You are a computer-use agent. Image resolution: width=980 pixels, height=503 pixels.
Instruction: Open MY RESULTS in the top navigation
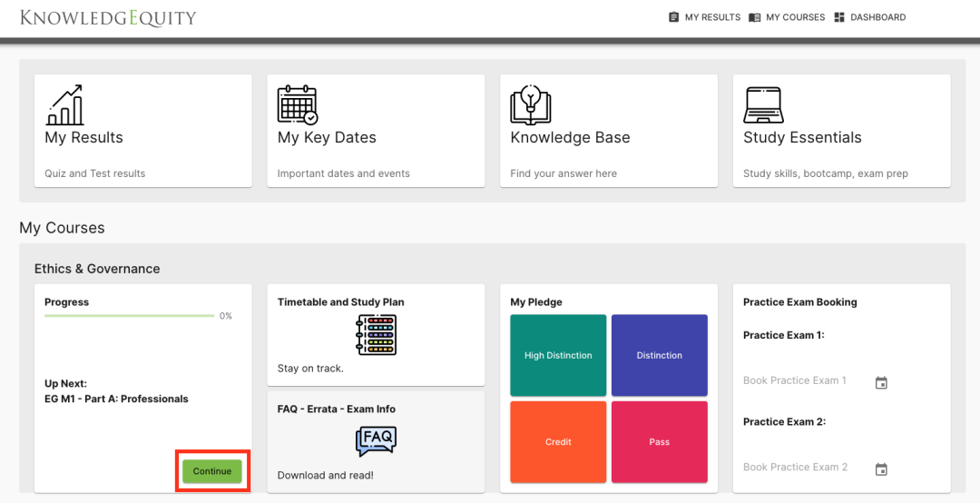704,17
